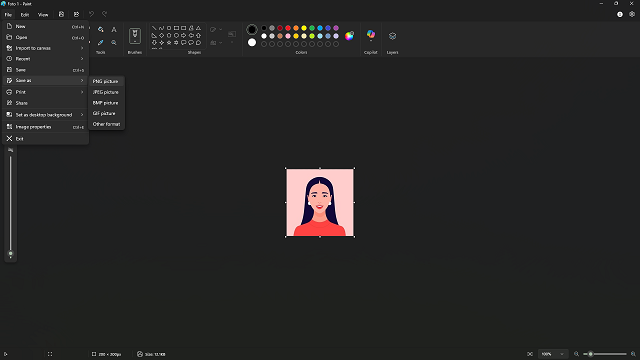
Task: Select the Right triangle shape
Action: [x=154, y=36]
